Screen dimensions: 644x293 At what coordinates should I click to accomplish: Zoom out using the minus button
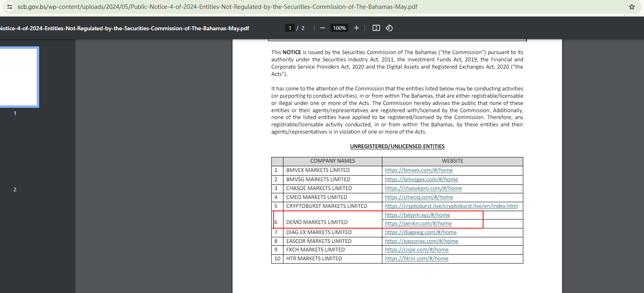click(x=322, y=28)
